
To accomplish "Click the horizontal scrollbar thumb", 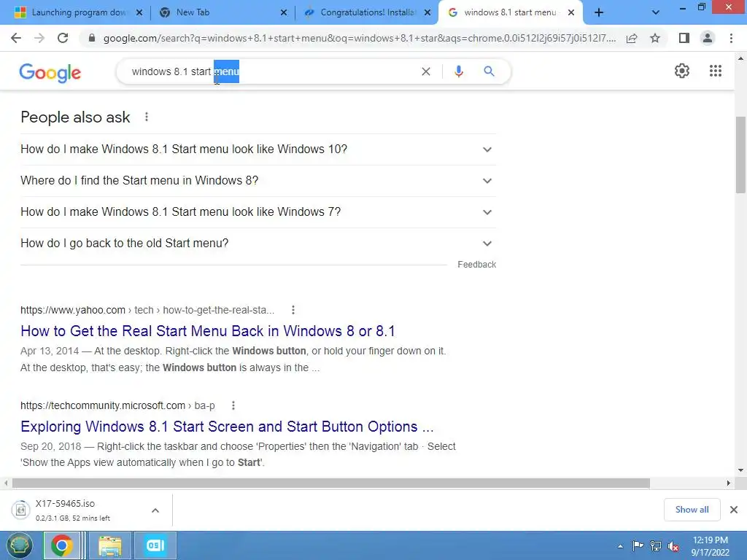I will [x=331, y=483].
